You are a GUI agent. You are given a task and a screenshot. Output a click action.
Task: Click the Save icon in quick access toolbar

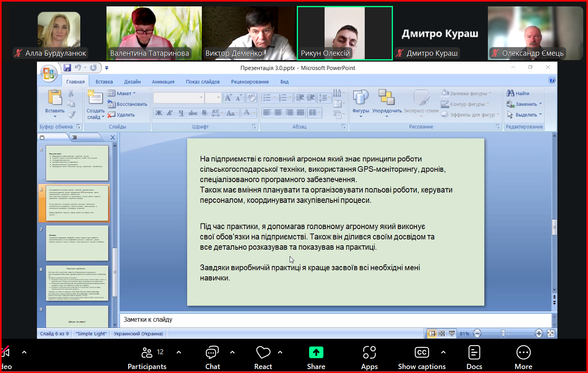(x=67, y=68)
